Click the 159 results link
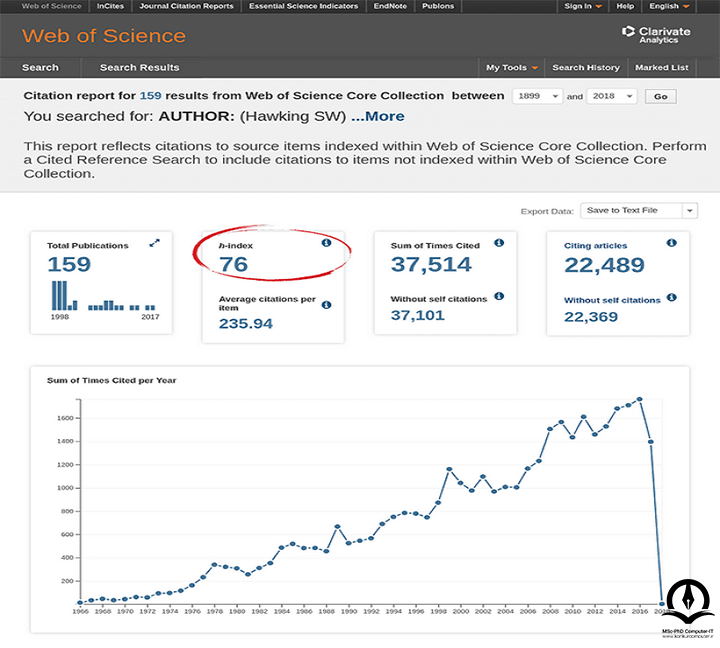 pyautogui.click(x=150, y=96)
